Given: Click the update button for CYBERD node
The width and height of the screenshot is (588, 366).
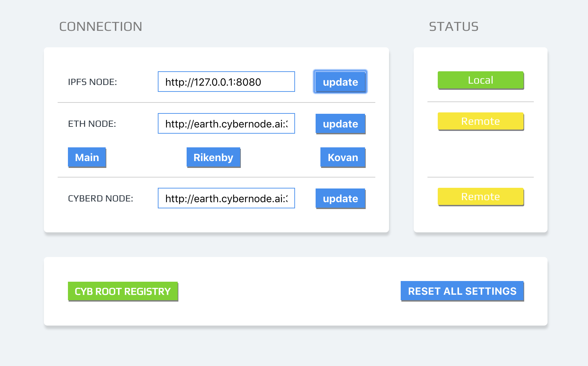Looking at the screenshot, I should click(x=340, y=198).
